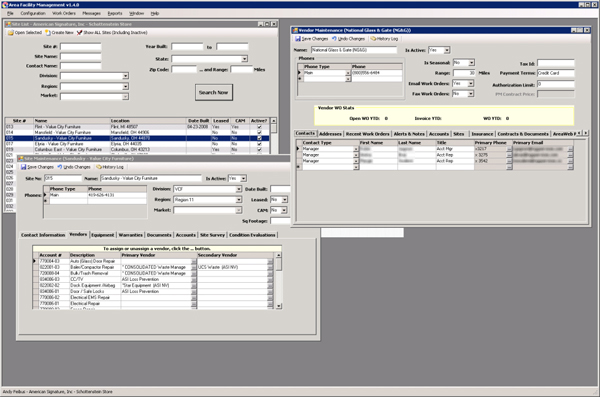Click ellipsis button beside first contact's x3217 phone
The width and height of the screenshot is (600, 397).
coord(509,149)
